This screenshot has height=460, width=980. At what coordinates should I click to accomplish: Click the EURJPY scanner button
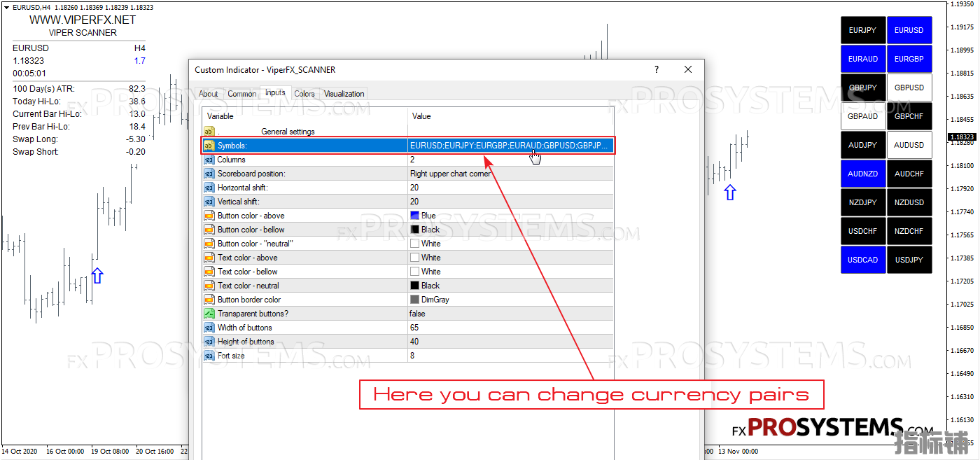(x=862, y=31)
